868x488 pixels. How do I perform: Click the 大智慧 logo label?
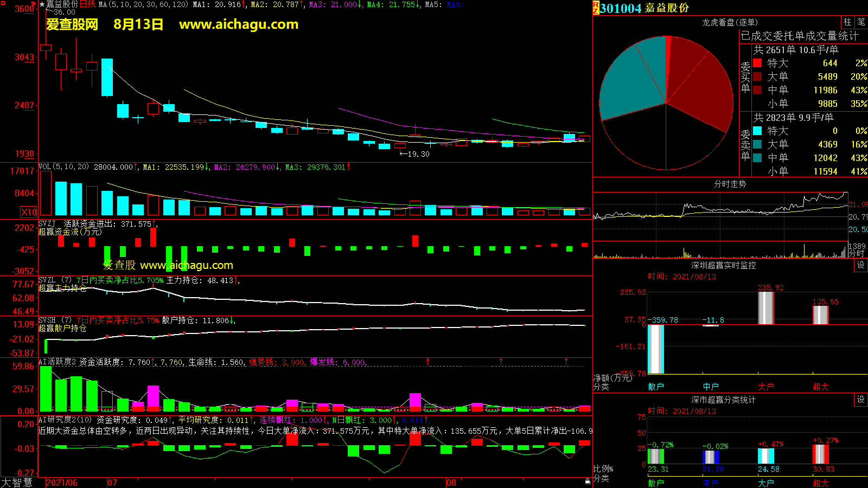click(x=17, y=483)
